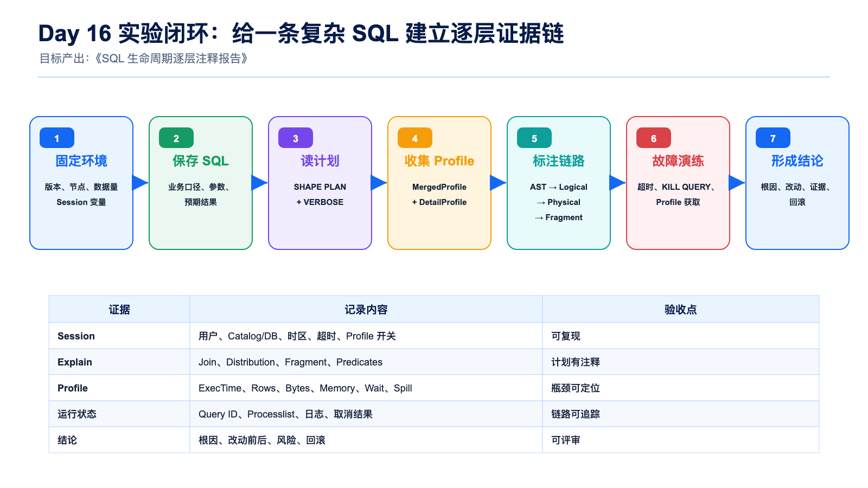This screenshot has width=868, height=488.
Task: Select the Profile row label in table
Action: click(x=73, y=388)
